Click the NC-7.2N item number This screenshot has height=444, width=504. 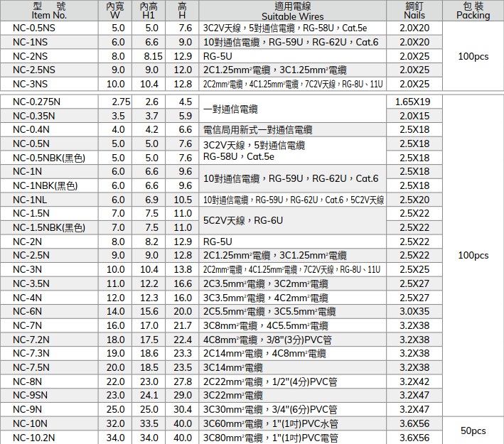tap(31, 340)
